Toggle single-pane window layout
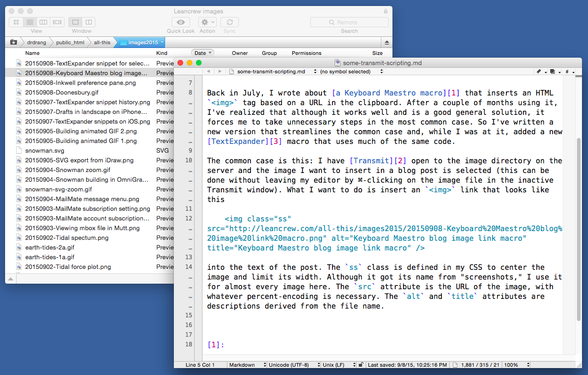The image size is (588, 375). [76, 22]
